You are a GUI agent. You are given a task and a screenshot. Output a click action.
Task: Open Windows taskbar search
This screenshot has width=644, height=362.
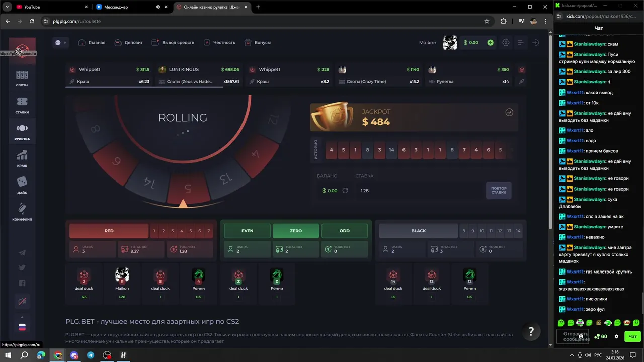pyautogui.click(x=24, y=355)
